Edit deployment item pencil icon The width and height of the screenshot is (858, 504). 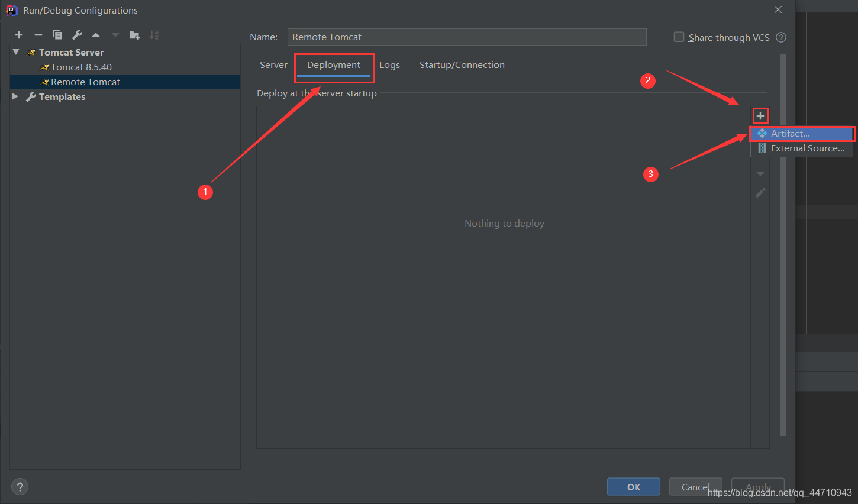(x=760, y=192)
